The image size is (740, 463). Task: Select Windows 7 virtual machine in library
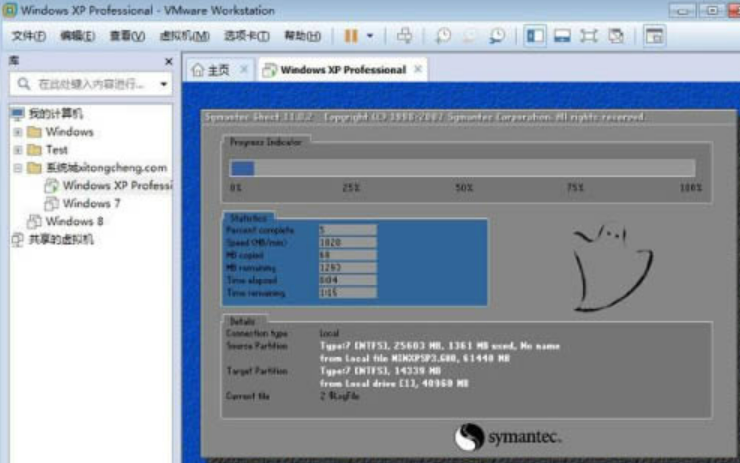(x=91, y=203)
